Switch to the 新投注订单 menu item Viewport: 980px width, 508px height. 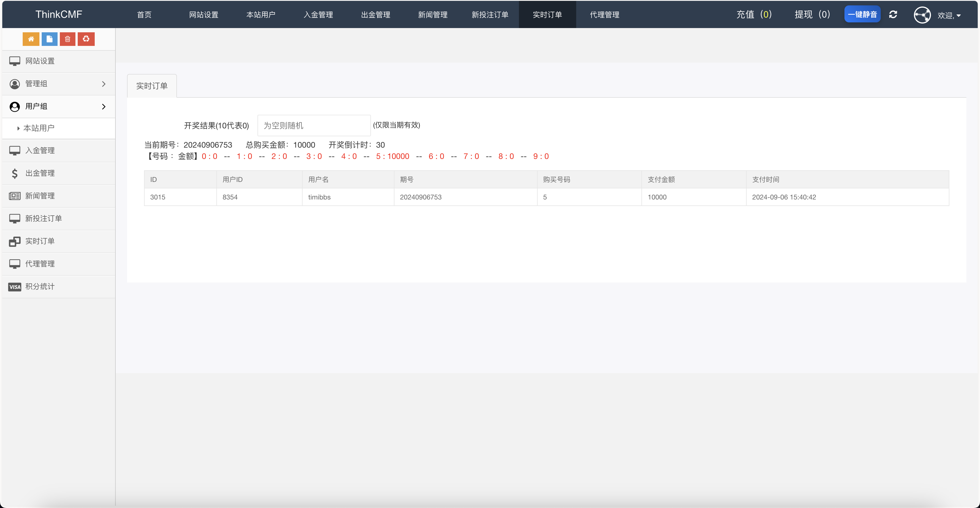click(490, 14)
